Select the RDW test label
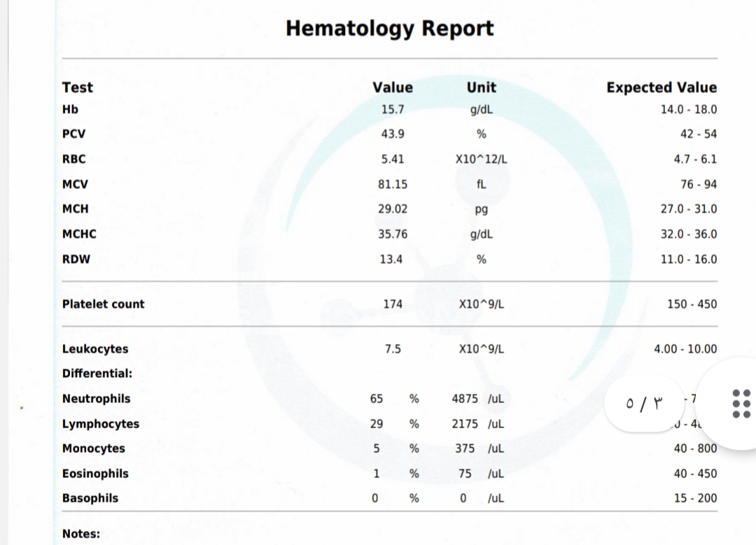 [76, 260]
